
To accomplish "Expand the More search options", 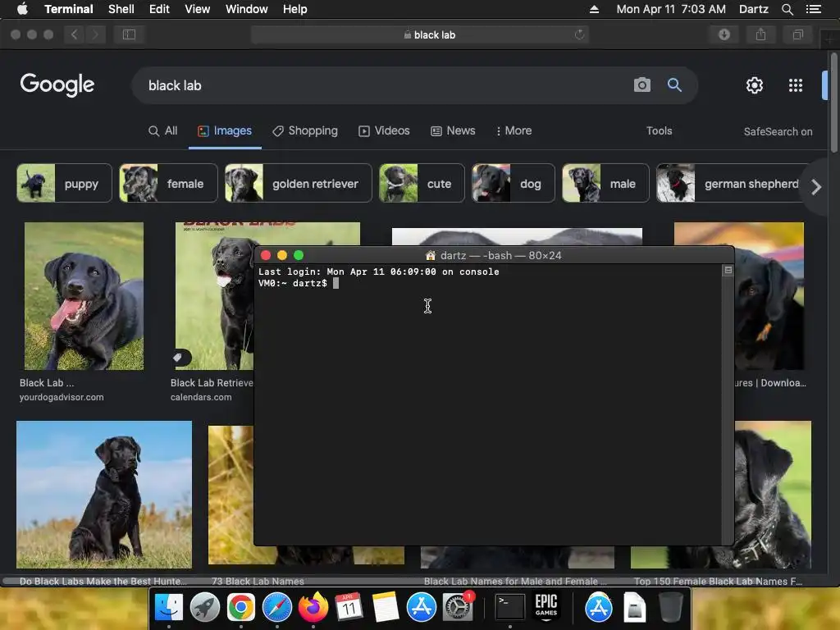I will pos(514,130).
